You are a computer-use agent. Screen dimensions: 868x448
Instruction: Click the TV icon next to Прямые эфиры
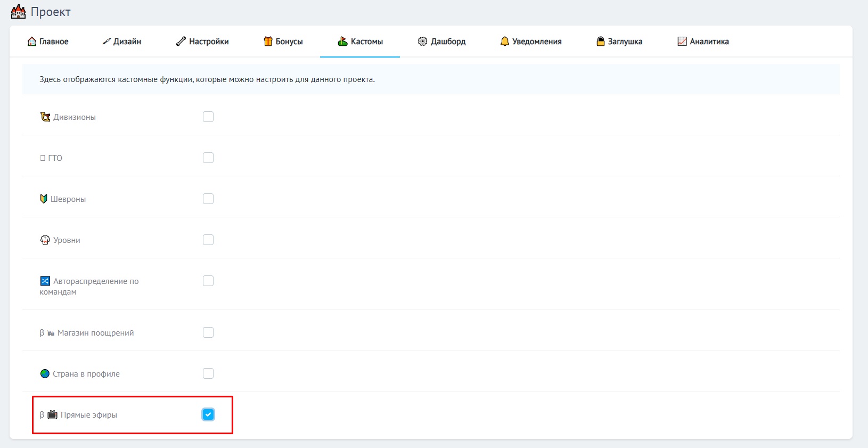coord(52,414)
